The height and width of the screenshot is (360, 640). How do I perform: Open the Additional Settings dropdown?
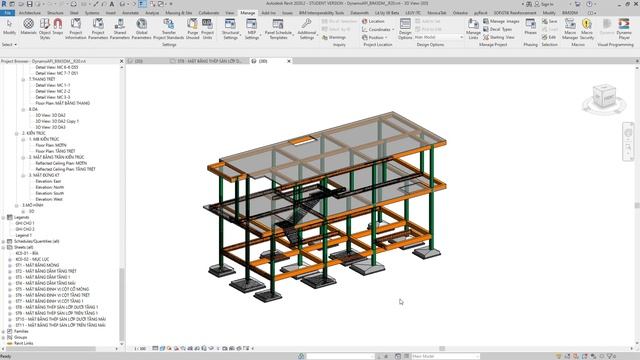pos(307,29)
